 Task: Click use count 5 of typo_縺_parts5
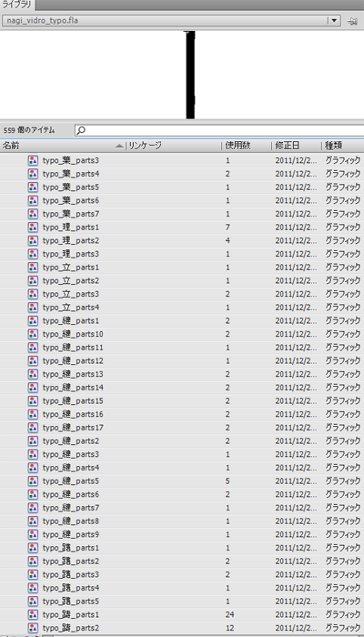[x=227, y=481]
